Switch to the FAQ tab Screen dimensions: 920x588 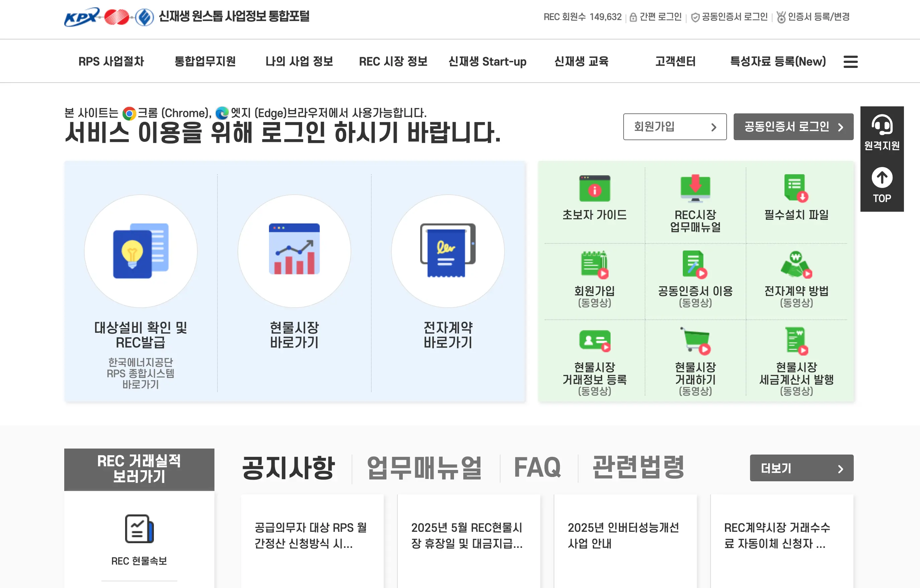click(x=537, y=467)
